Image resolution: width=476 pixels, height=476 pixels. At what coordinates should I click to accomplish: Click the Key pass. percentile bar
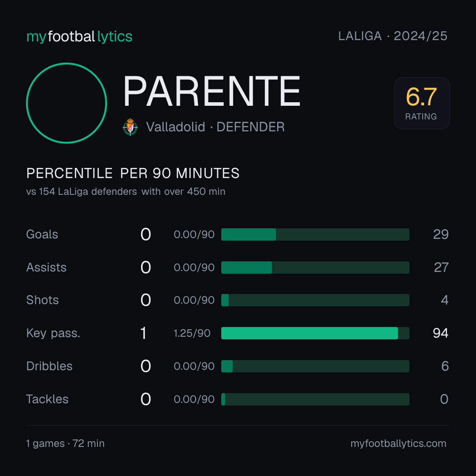coord(315,333)
